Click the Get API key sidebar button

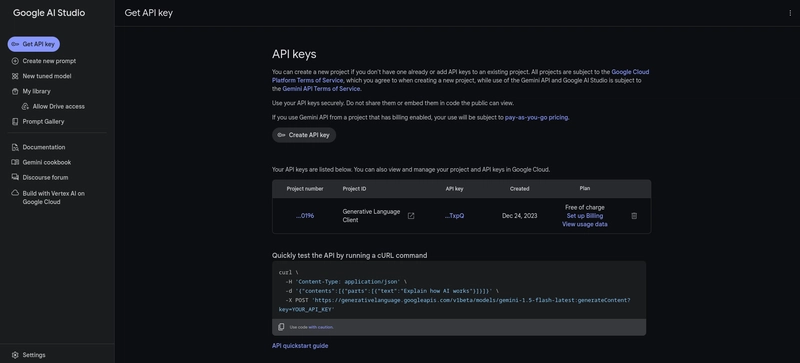34,44
